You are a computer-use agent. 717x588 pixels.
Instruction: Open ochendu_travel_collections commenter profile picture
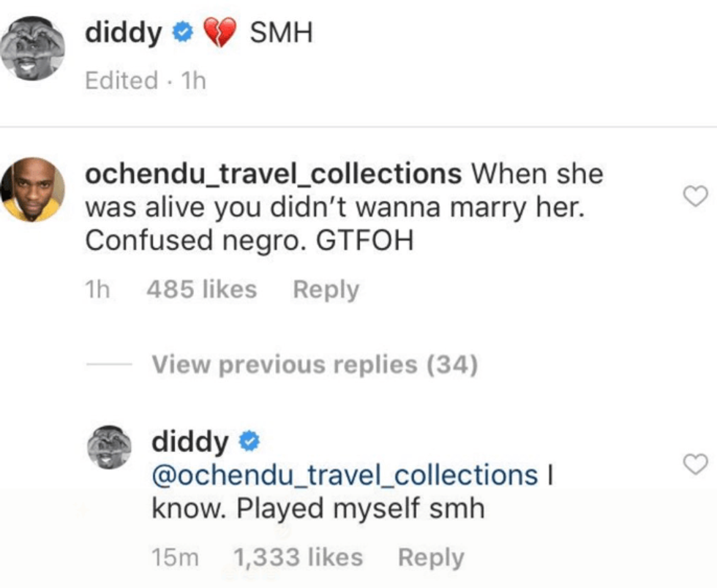coord(31,189)
